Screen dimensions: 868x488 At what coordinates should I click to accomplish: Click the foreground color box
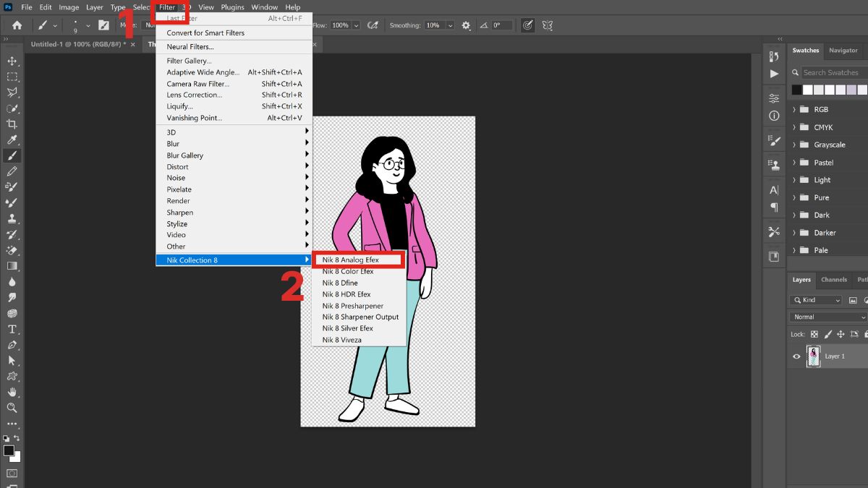[x=9, y=450]
